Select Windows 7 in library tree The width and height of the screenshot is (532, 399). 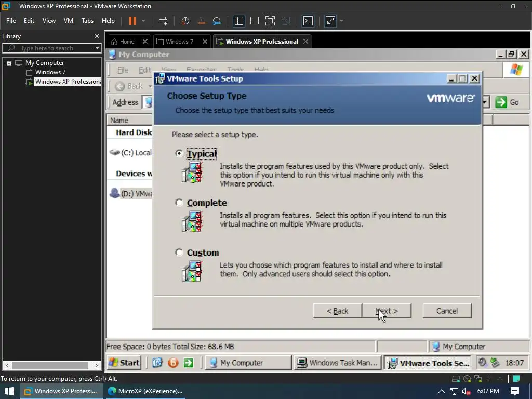50,72
